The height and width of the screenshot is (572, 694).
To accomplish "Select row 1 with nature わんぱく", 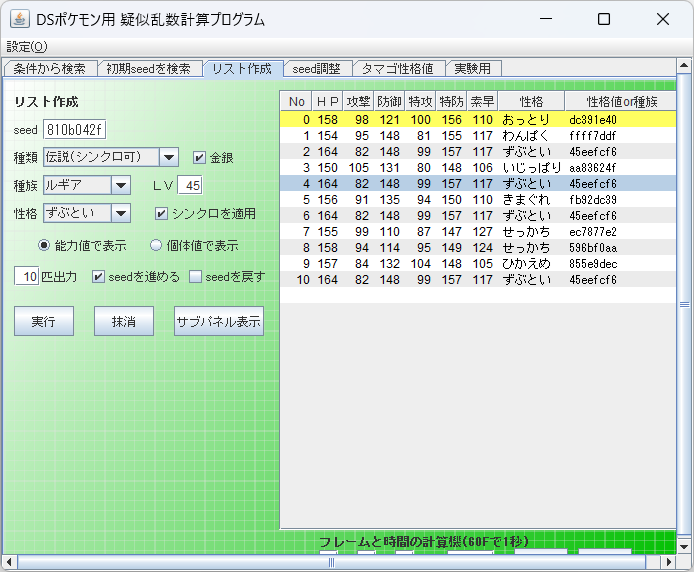I will [478, 135].
